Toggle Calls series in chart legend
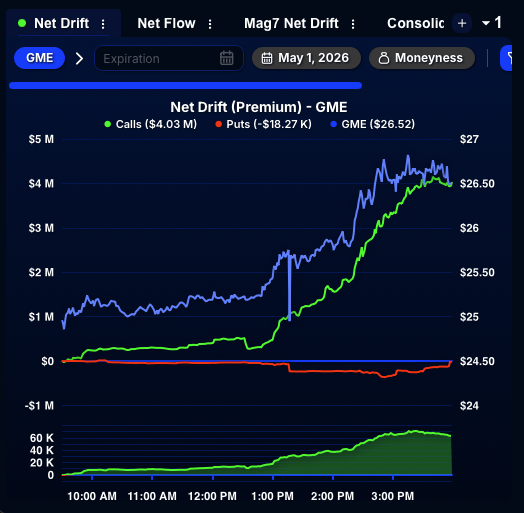This screenshot has height=513, width=524. tap(151, 124)
